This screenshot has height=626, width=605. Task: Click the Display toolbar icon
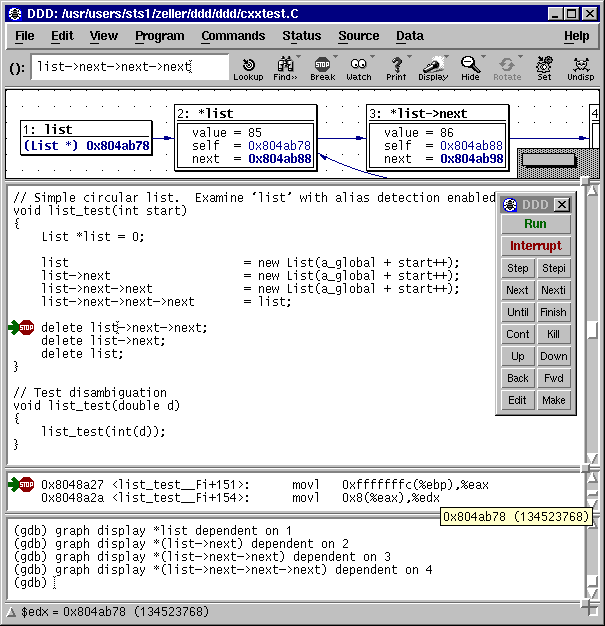point(433,68)
